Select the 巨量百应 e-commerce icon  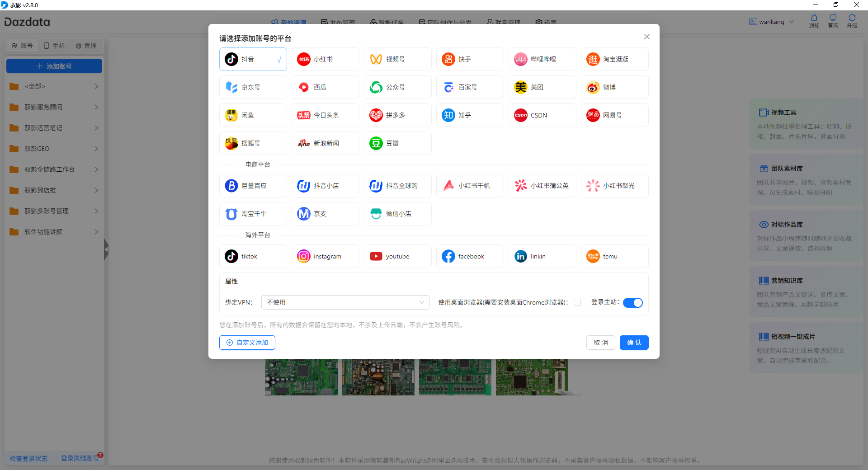click(x=231, y=186)
